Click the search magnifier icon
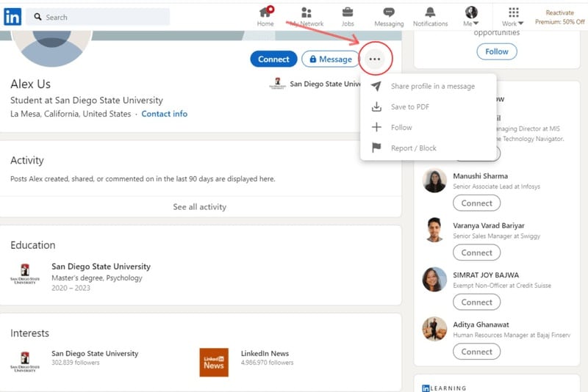This screenshot has width=588, height=392. point(38,17)
